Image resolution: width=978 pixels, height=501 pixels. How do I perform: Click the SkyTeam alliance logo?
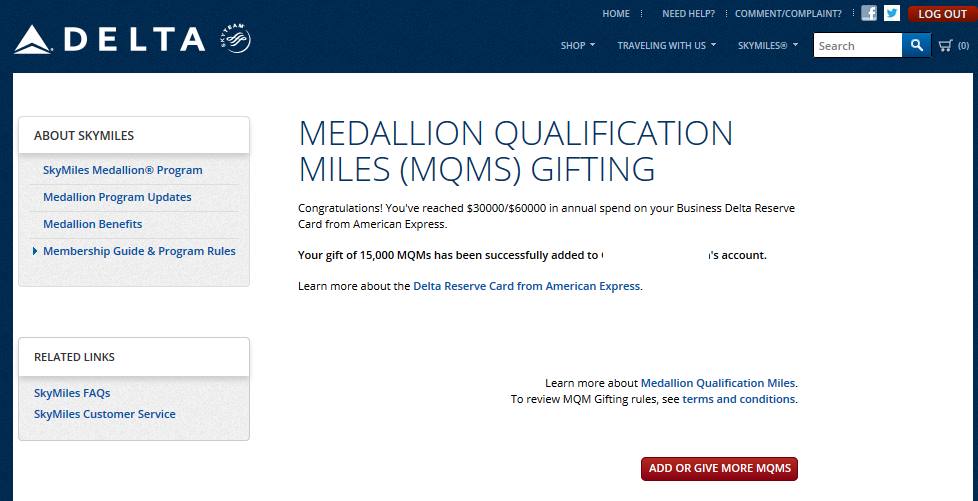(234, 40)
